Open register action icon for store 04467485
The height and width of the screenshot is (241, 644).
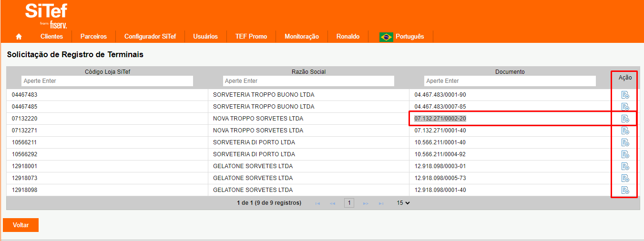coord(625,107)
